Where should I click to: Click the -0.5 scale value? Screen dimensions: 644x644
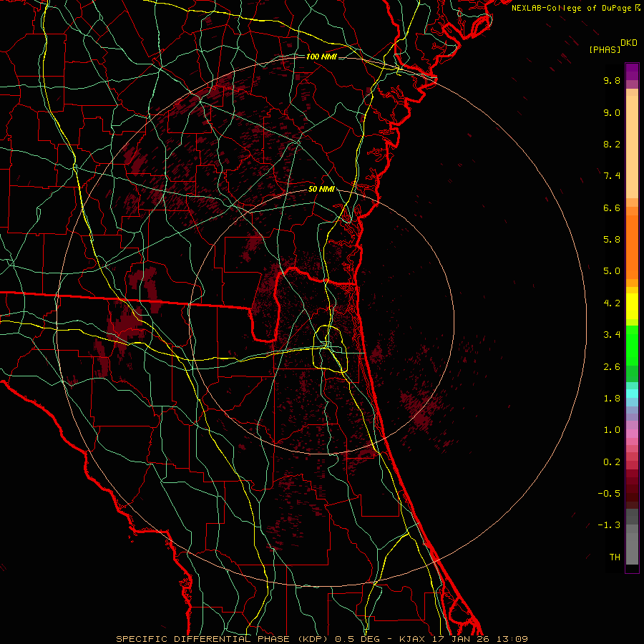(609, 494)
